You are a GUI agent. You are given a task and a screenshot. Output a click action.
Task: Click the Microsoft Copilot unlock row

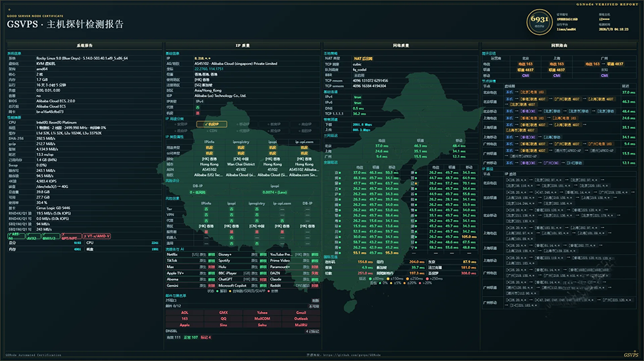[242, 286]
